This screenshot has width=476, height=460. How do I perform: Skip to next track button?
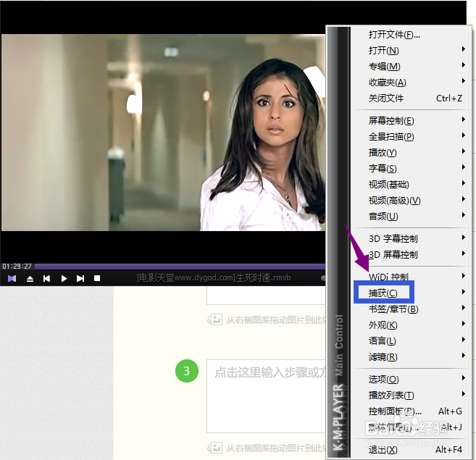80,278
